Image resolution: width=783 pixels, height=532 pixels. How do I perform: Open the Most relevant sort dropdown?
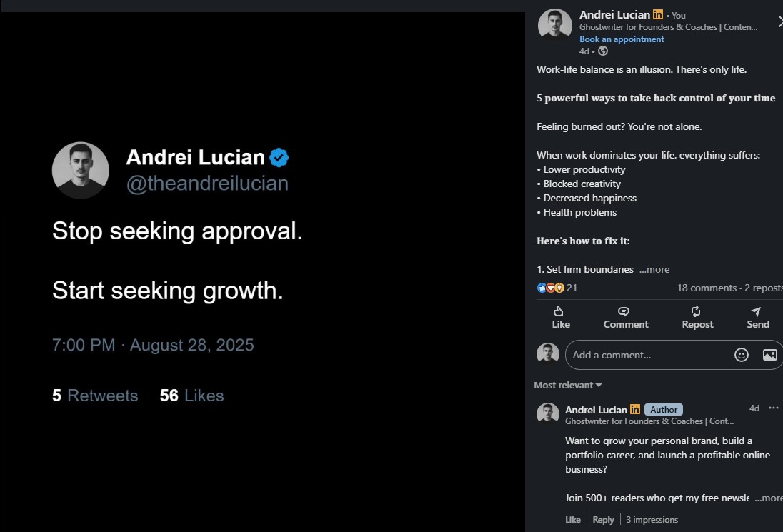(x=567, y=385)
